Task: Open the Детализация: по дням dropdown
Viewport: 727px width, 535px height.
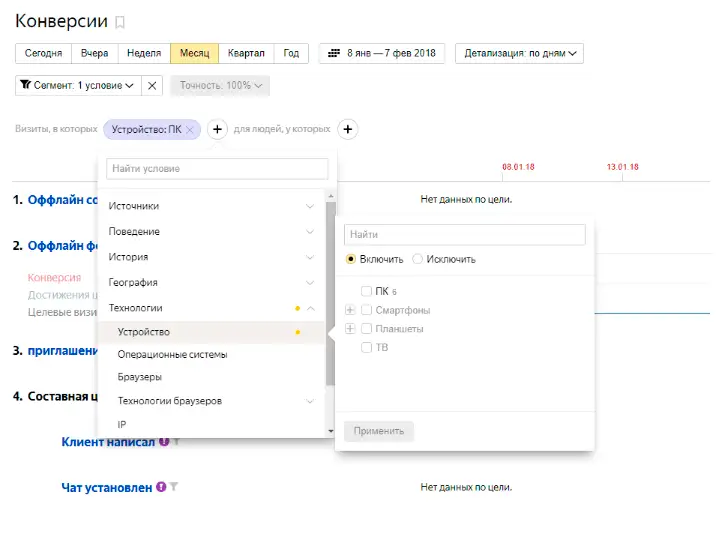Action: 519,54
